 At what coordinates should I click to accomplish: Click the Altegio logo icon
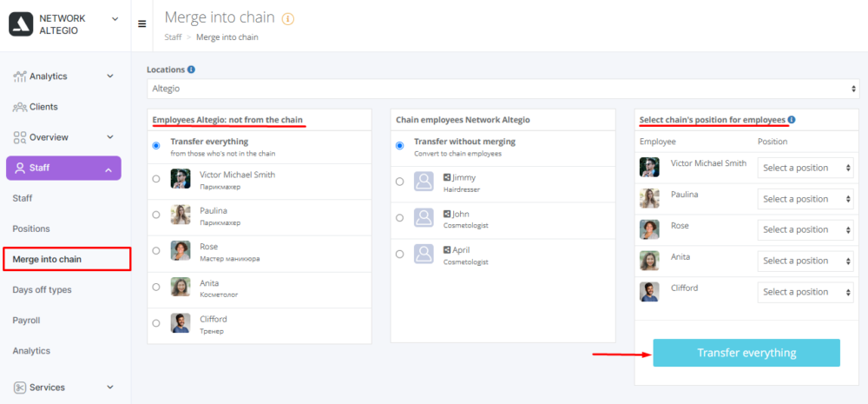coord(21,24)
